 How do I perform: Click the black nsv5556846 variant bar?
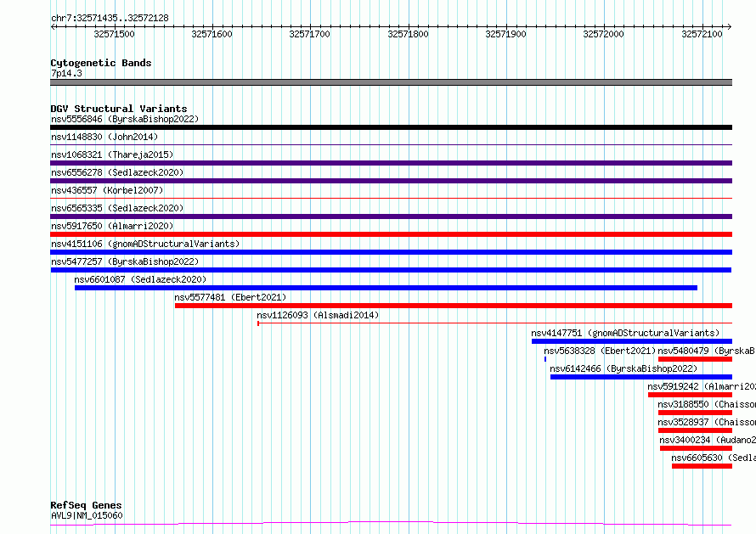tap(391, 127)
